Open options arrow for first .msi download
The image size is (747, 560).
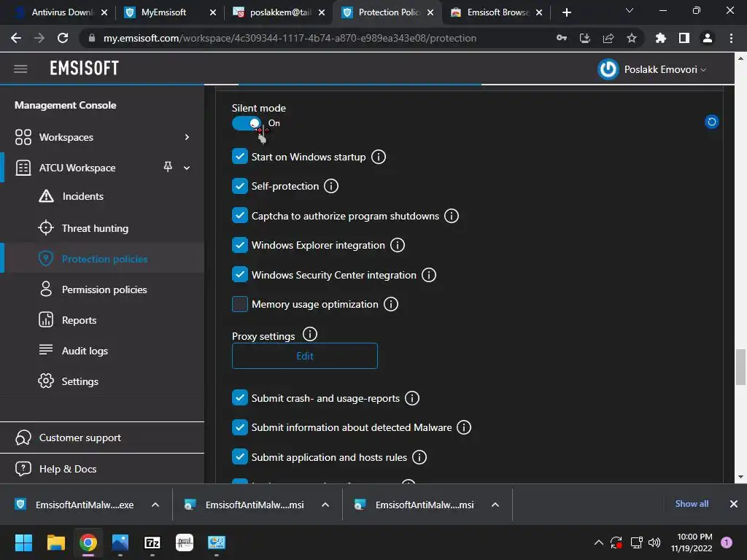click(325, 505)
